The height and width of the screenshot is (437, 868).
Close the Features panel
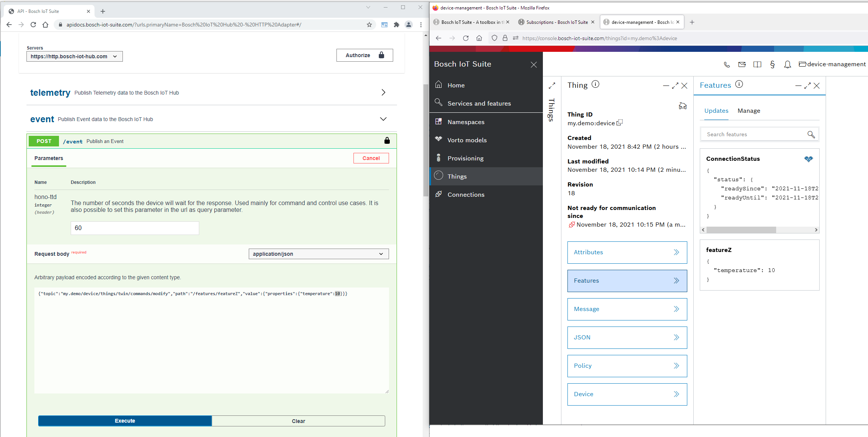pos(817,86)
